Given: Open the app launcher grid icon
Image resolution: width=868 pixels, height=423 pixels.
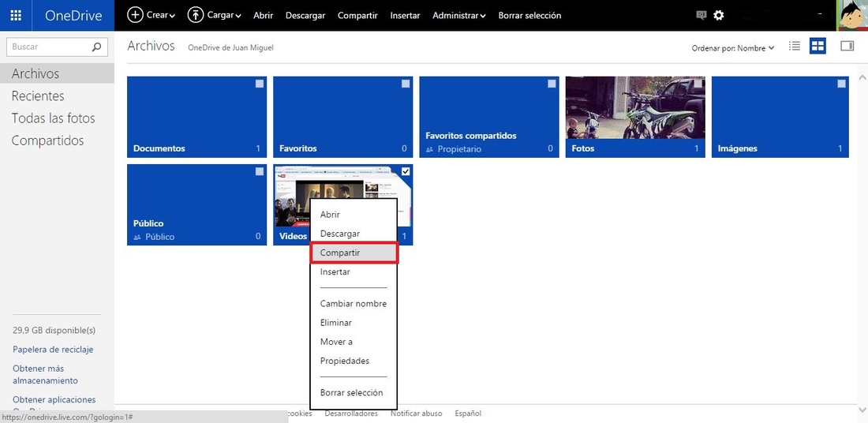Looking at the screenshot, I should (16, 16).
